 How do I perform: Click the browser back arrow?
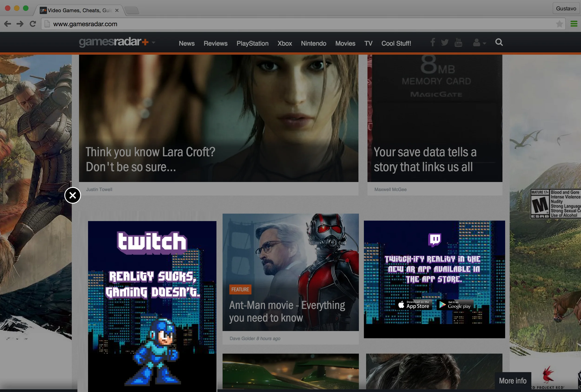click(7, 24)
